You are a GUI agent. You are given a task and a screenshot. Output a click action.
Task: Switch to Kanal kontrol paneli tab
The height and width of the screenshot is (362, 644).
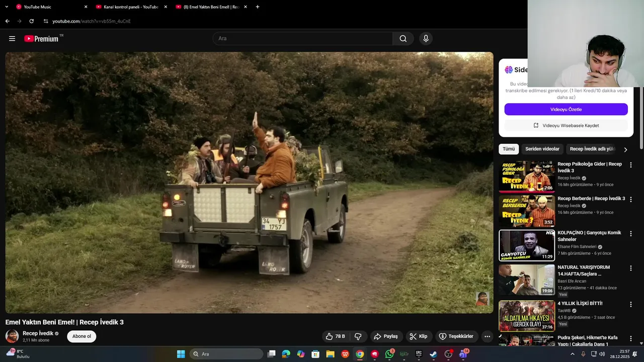(x=131, y=7)
